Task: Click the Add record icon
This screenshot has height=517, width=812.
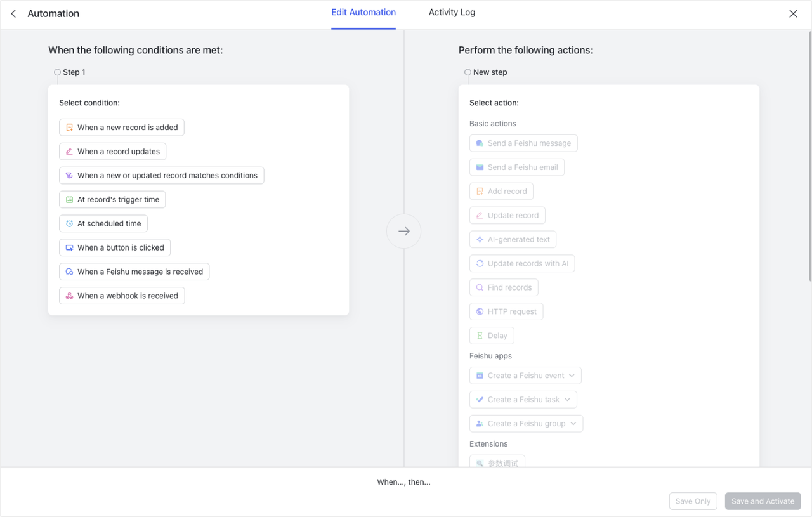Action: 480,192
